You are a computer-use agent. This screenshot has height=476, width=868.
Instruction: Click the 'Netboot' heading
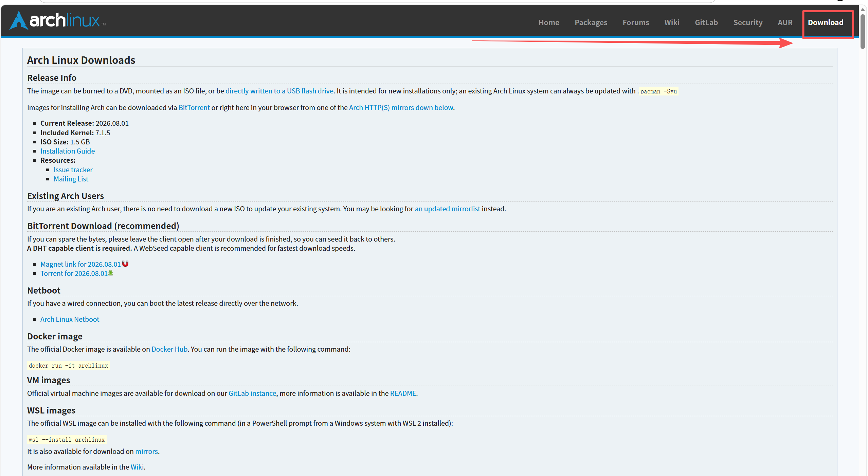click(x=44, y=290)
